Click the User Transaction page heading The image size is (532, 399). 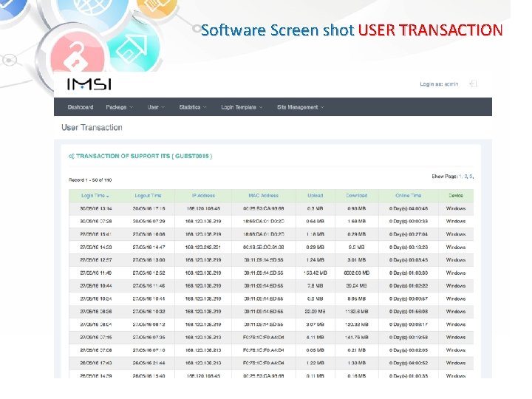coord(92,128)
